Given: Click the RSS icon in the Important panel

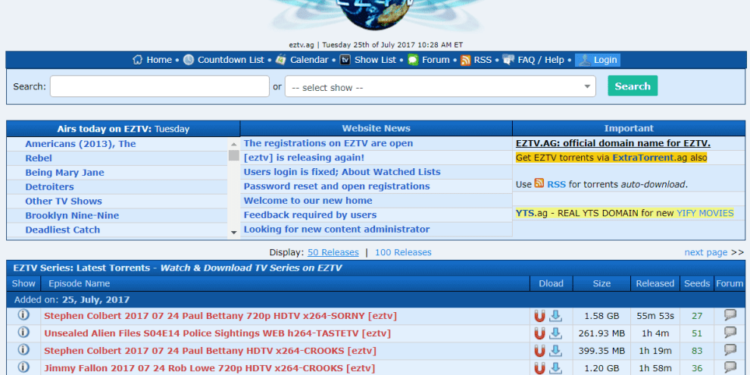Looking at the screenshot, I should point(539,183).
